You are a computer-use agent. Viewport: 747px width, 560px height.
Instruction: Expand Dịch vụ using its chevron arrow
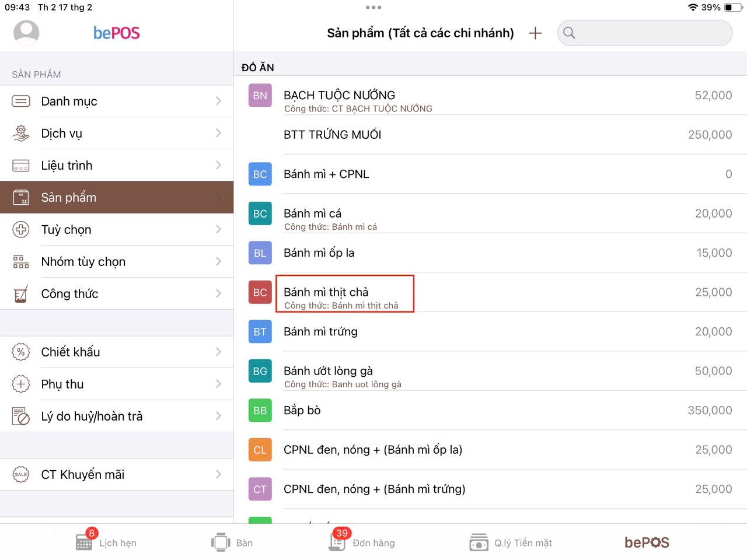click(218, 133)
